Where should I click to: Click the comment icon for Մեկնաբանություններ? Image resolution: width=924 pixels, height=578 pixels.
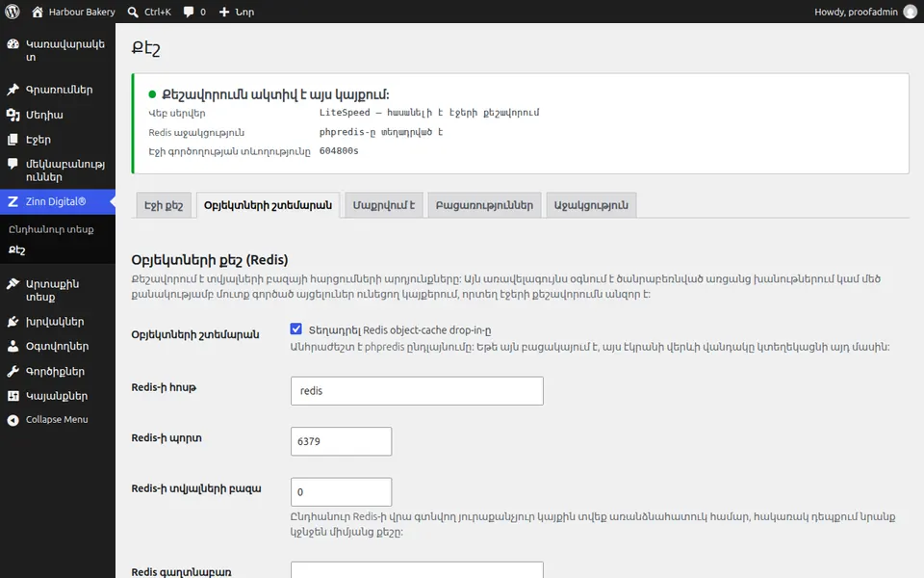13,165
